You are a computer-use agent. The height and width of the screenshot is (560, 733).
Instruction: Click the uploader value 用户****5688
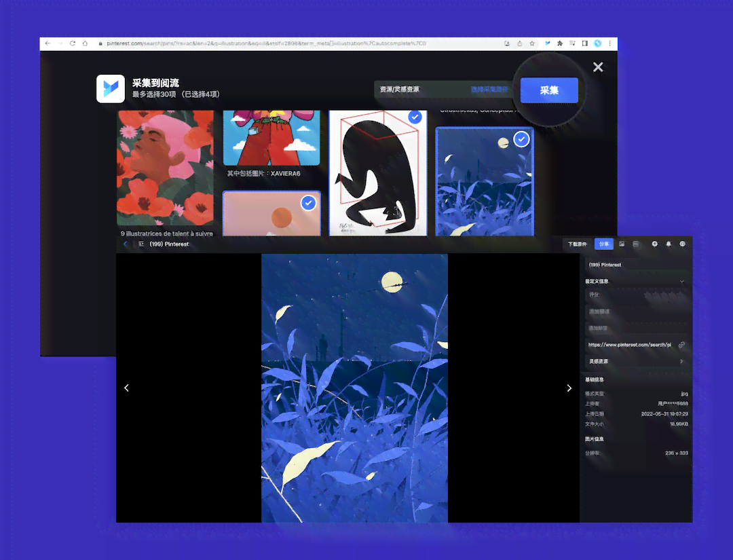click(673, 404)
